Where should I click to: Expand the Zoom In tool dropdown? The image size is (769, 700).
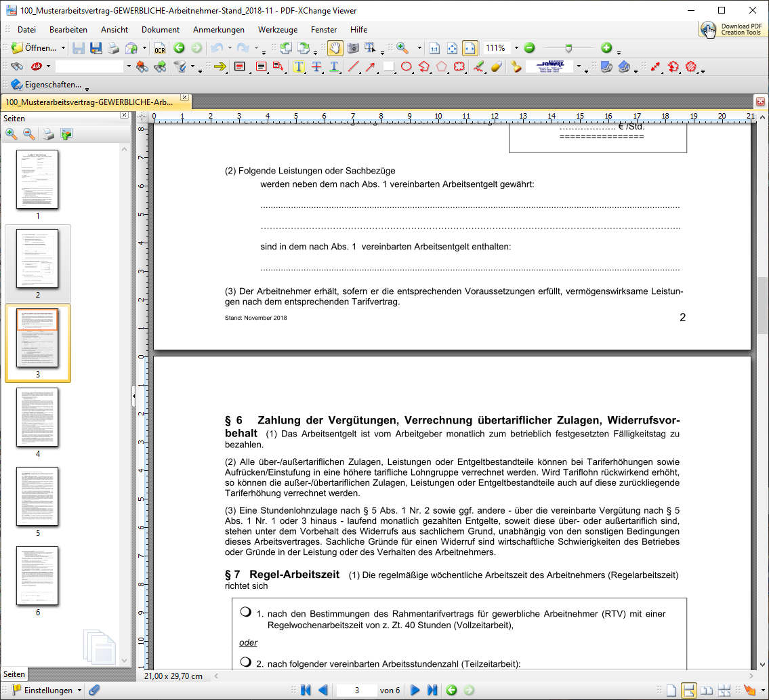(419, 48)
